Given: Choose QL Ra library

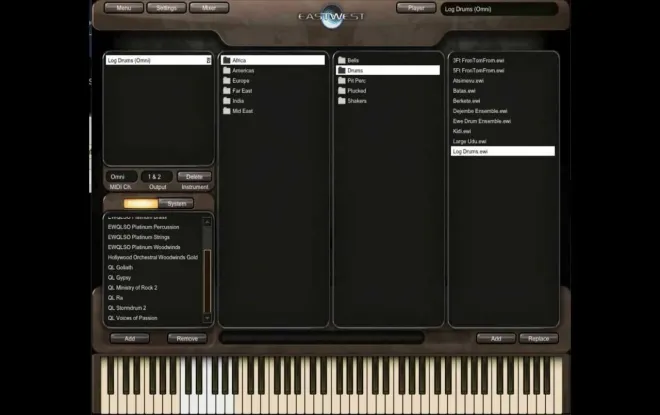Looking at the screenshot, I should click(115, 298).
